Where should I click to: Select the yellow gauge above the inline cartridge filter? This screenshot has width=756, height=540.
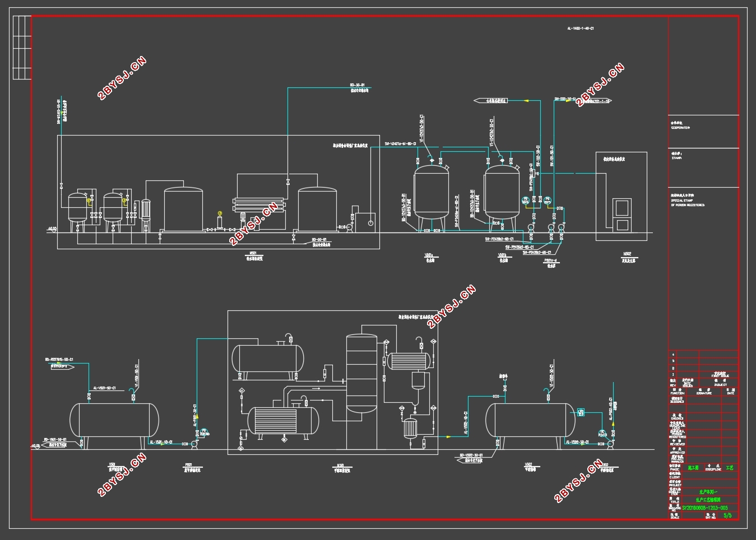click(x=220, y=213)
